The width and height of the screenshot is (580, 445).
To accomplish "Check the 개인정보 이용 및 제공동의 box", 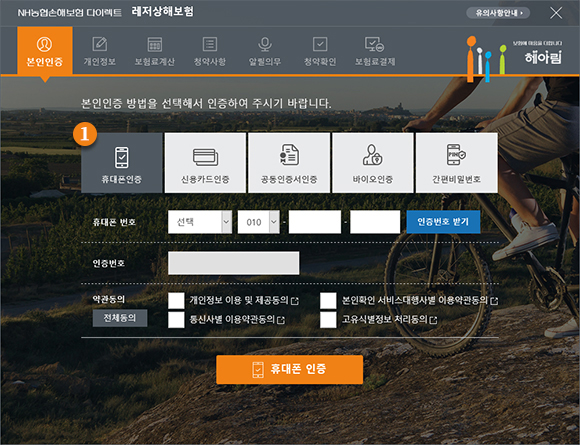I will coord(176,300).
